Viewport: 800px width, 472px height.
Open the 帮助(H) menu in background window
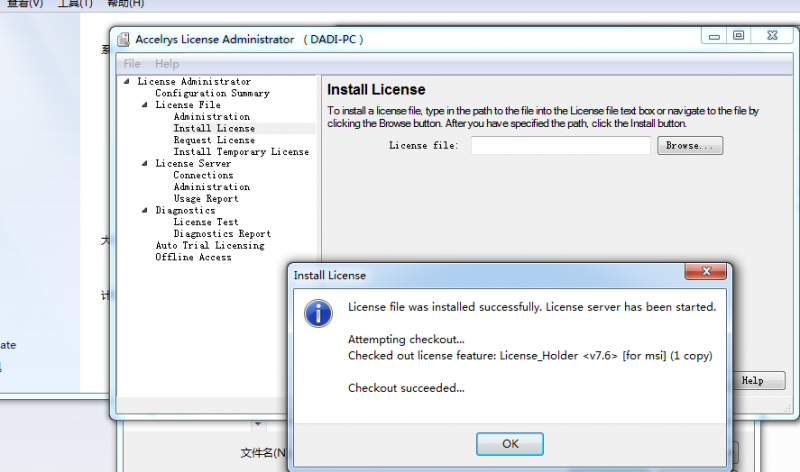(x=126, y=4)
